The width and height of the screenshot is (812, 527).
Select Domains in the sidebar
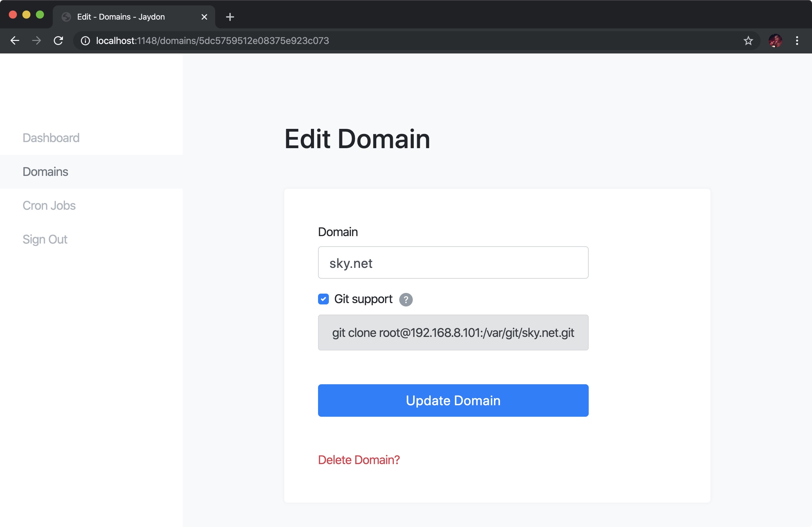[45, 171]
